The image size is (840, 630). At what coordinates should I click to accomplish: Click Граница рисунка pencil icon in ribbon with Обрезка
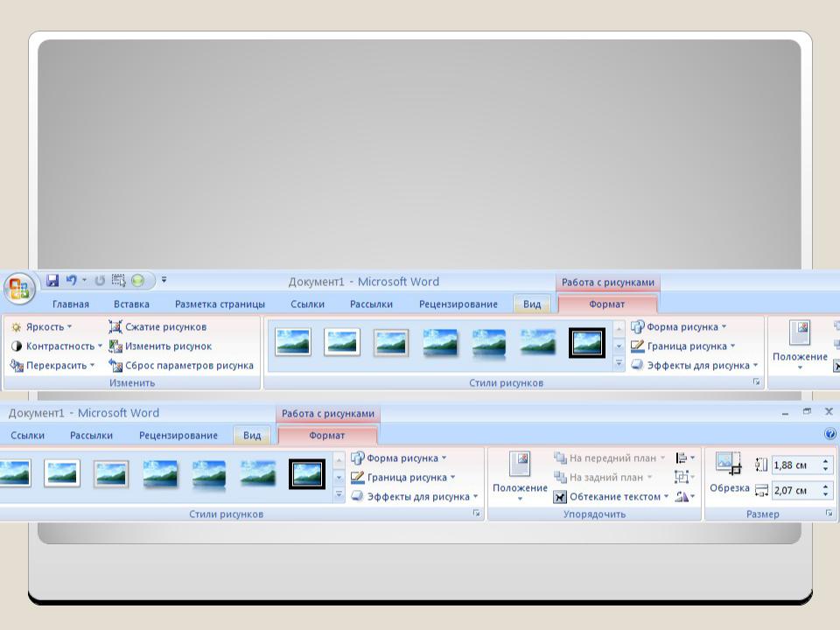(357, 477)
